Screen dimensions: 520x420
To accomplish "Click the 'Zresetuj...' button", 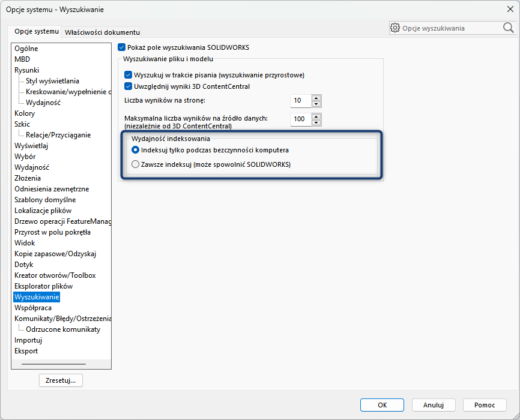I will (x=61, y=380).
